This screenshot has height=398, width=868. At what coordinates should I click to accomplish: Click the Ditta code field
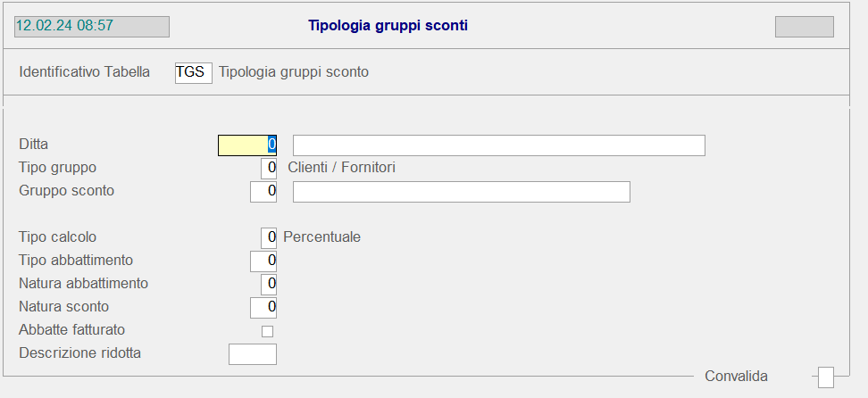247,145
